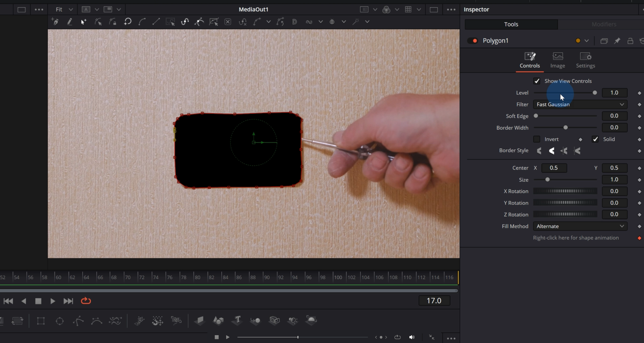Click the current frame number field 17.0
This screenshot has width=644, height=343.
coord(434,301)
